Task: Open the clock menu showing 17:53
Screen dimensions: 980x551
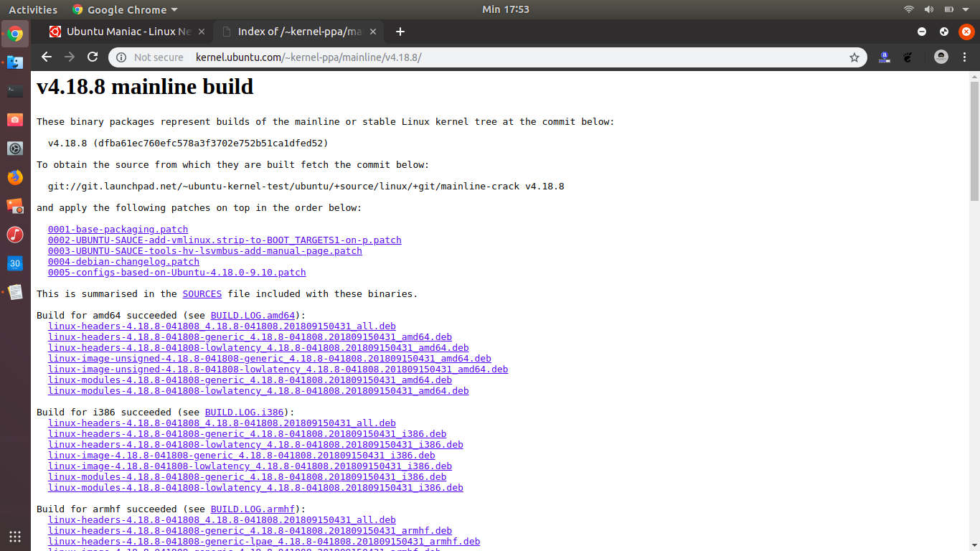Action: pos(506,9)
